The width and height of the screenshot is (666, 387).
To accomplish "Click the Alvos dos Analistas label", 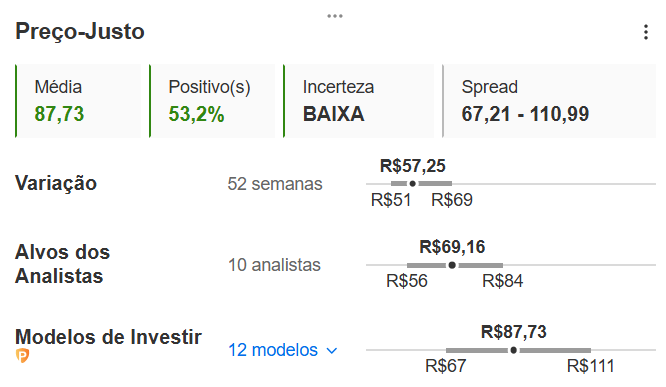I will (62, 264).
